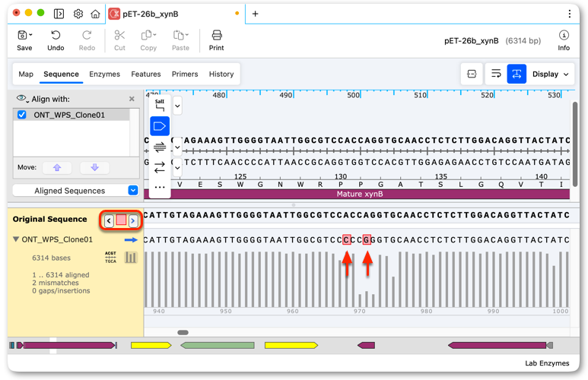The height and width of the screenshot is (380, 588).
Task: Switch to the Primers tab
Action: pyautogui.click(x=185, y=74)
